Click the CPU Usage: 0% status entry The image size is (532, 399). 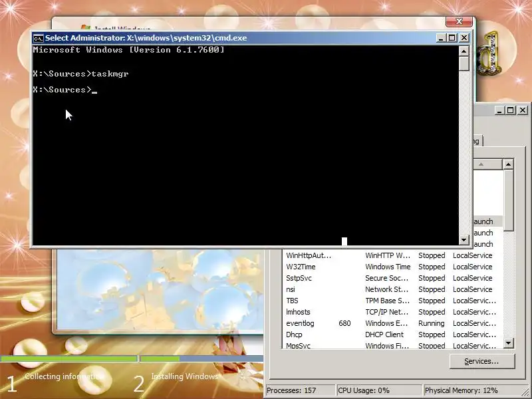pos(378,390)
